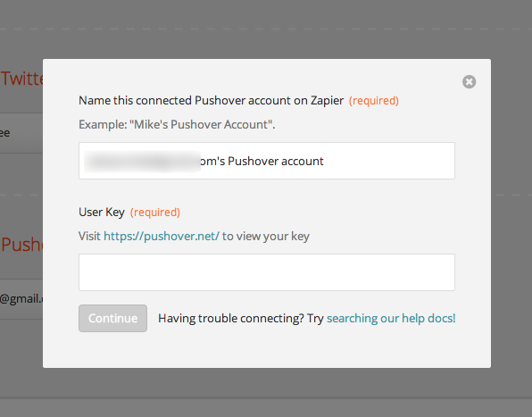This screenshot has width=532, height=417.
Task: Click the Twitter heading behind the dialog
Action: tap(21, 79)
